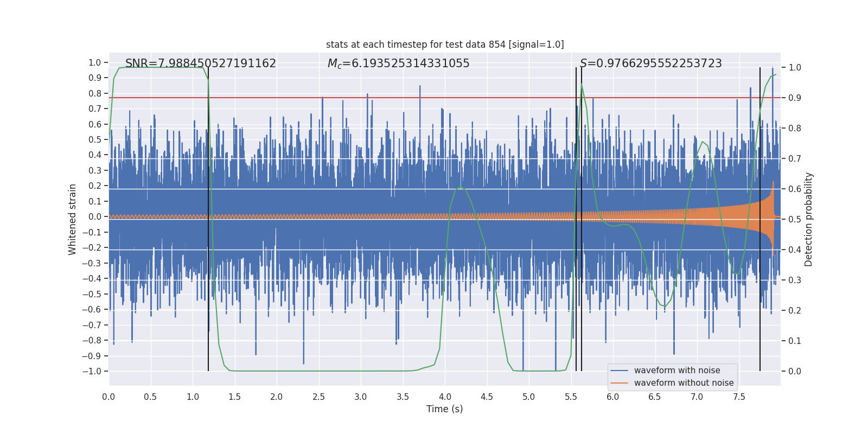This screenshot has width=868, height=434.
Task: Click the 7.5 tick on the Time axis
Action: click(739, 397)
